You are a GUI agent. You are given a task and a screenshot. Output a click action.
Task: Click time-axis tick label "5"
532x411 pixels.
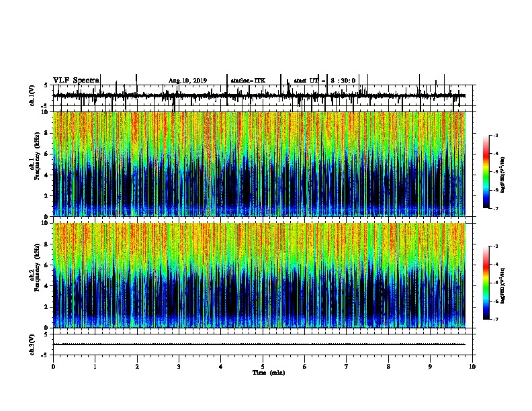click(263, 367)
